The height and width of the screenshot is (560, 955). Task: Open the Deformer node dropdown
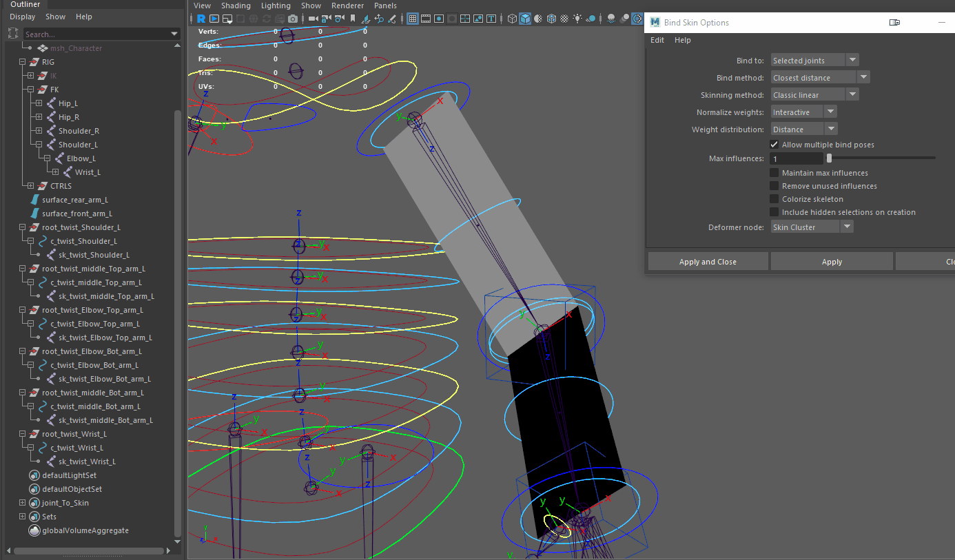tap(812, 227)
